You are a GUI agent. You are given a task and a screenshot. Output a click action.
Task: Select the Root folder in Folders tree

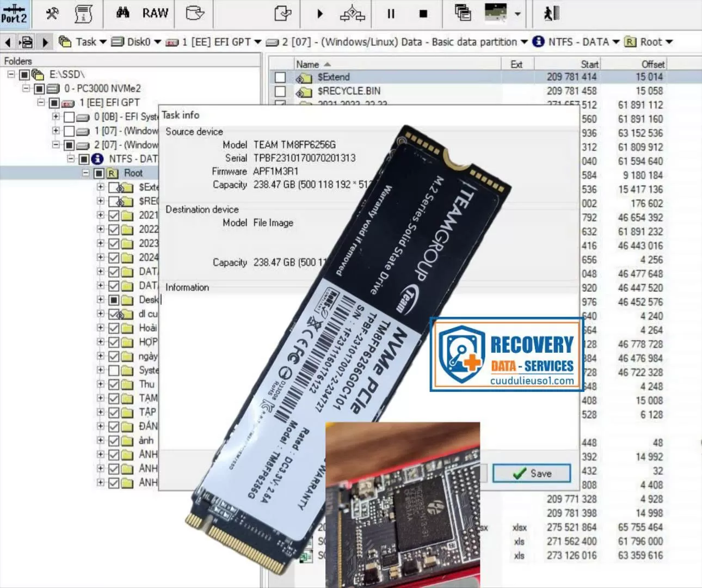133,173
